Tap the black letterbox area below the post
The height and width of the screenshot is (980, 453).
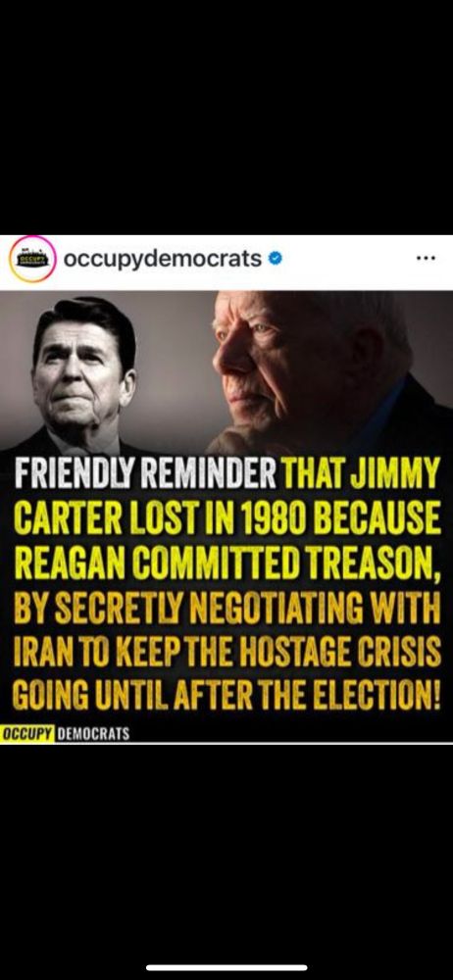226,850
